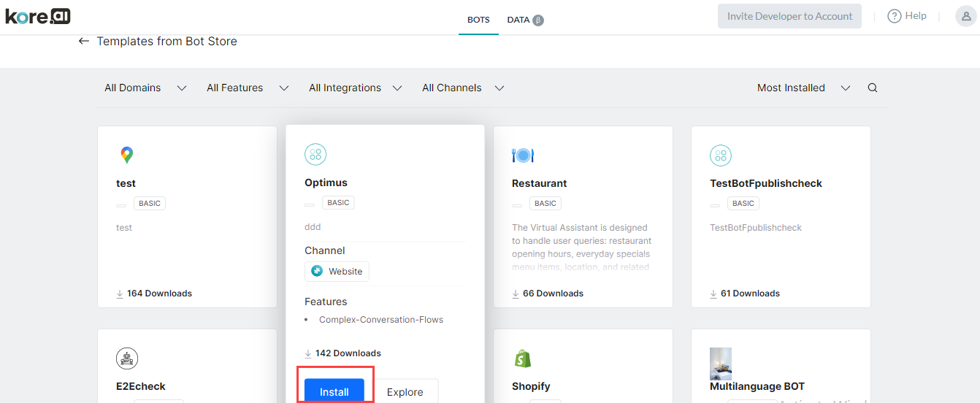The image size is (980, 403).
Task: Click the TestBotFpublishcheck bot icon
Action: (721, 155)
